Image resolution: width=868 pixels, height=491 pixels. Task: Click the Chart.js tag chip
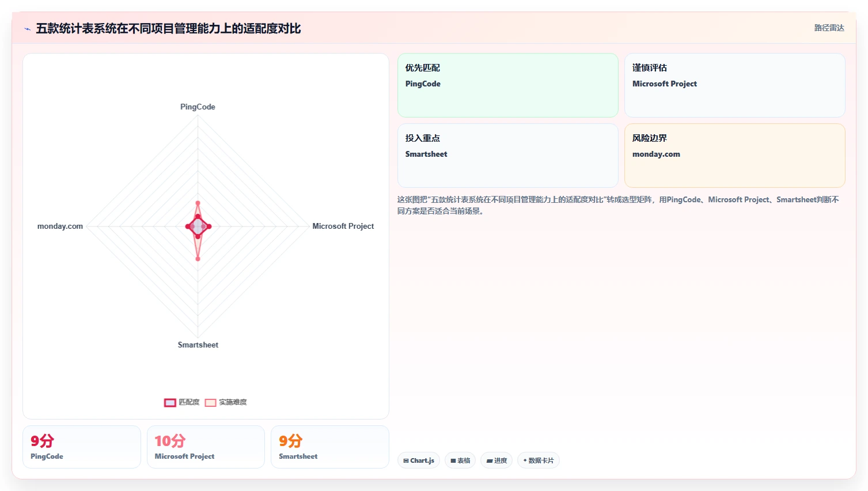(419, 460)
